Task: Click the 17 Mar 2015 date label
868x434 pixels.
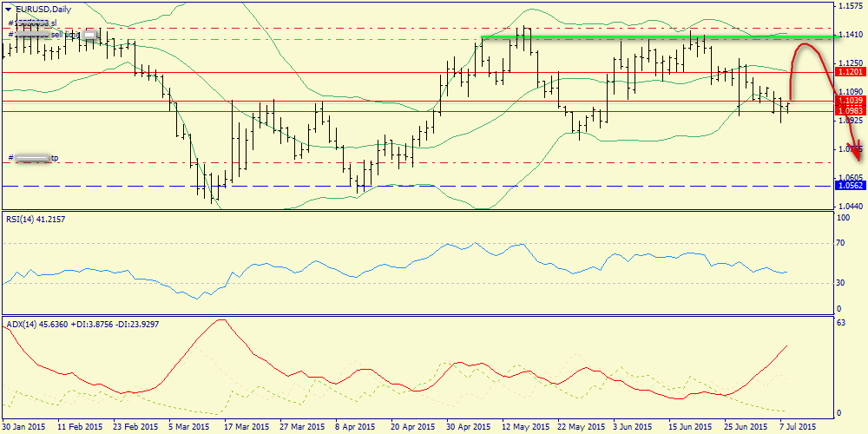Action: pos(247,427)
